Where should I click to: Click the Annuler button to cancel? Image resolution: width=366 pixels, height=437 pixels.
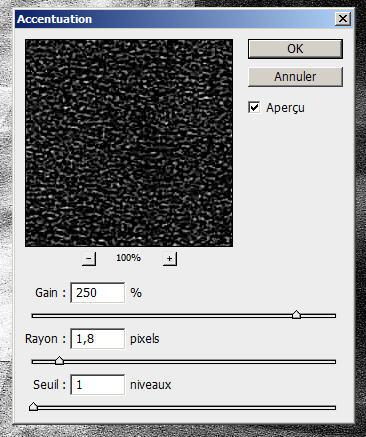coord(295,77)
